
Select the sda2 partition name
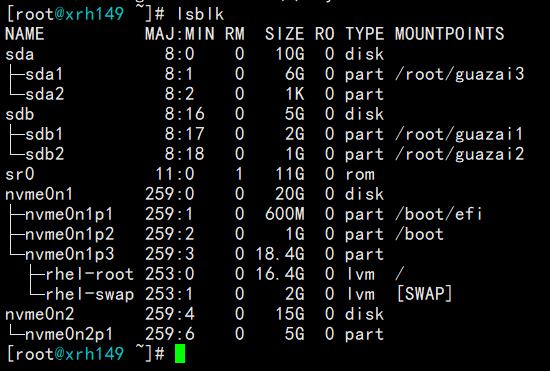coord(45,94)
